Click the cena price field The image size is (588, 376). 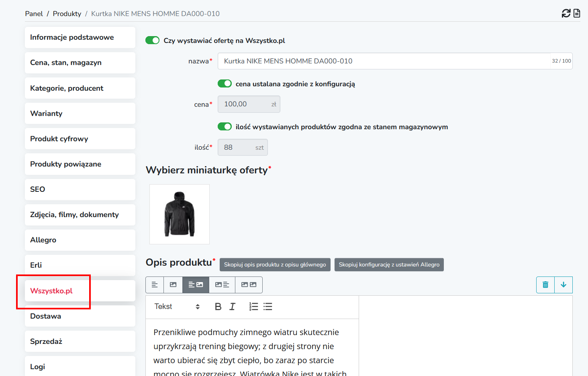(x=249, y=104)
